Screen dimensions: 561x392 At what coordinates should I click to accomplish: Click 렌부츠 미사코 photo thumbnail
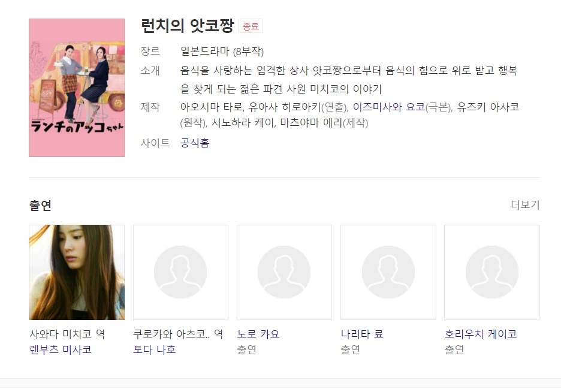[77, 272]
